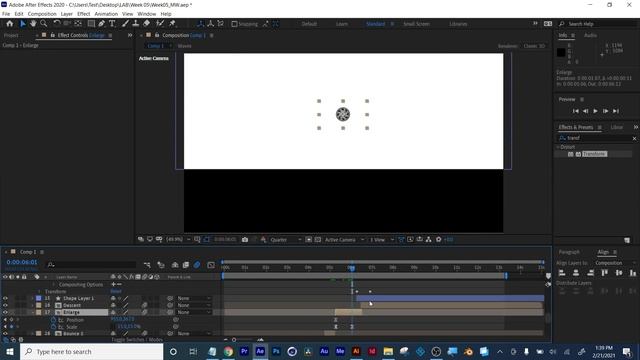Screen dimensions: 640x360
Task: Open the Composition menu
Action: click(x=42, y=14)
